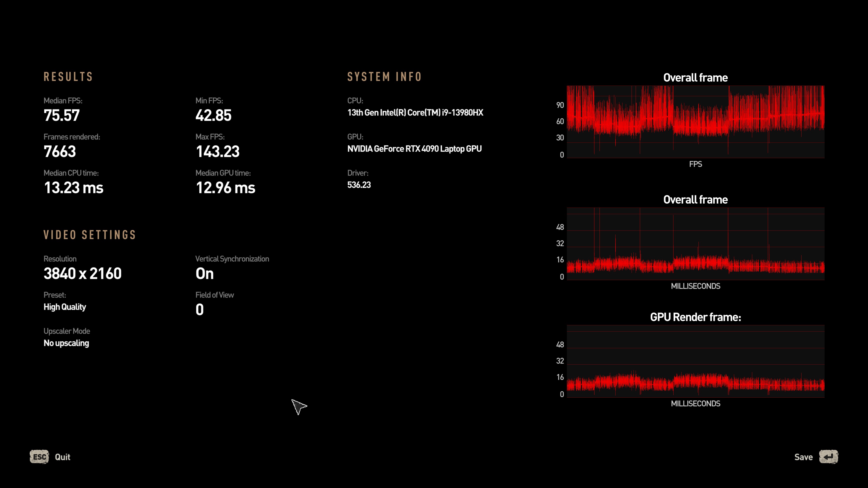Click the No upscaling mode text
Image resolution: width=868 pixels, height=488 pixels.
tap(66, 343)
